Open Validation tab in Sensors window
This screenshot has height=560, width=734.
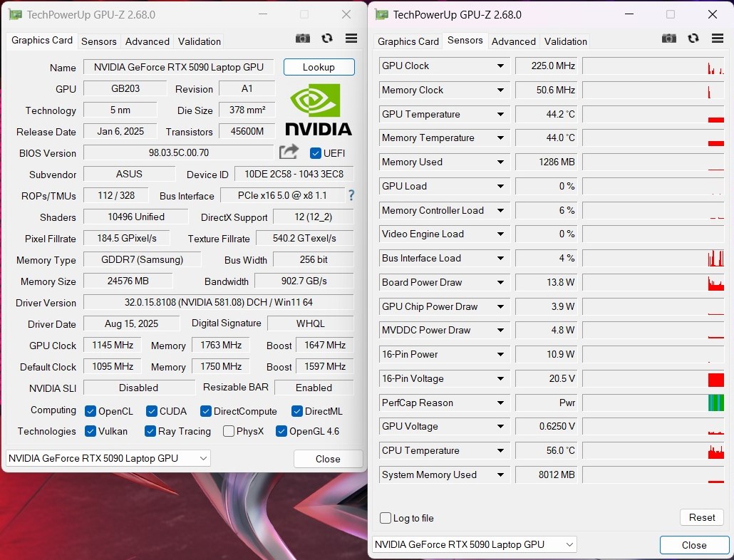click(566, 41)
